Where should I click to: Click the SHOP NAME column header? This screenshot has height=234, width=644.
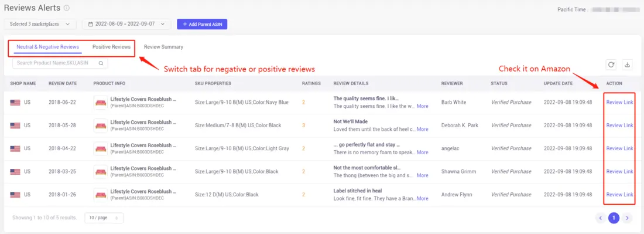click(x=23, y=83)
